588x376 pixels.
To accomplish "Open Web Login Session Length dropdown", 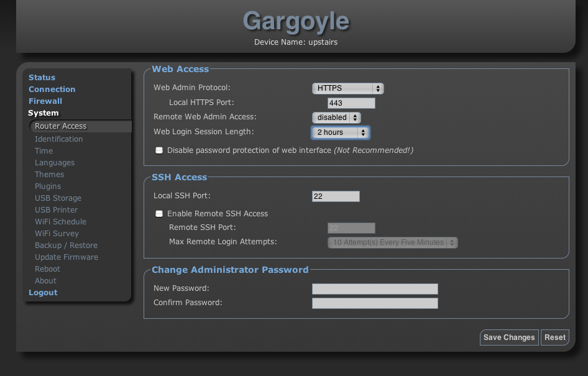I will point(340,132).
